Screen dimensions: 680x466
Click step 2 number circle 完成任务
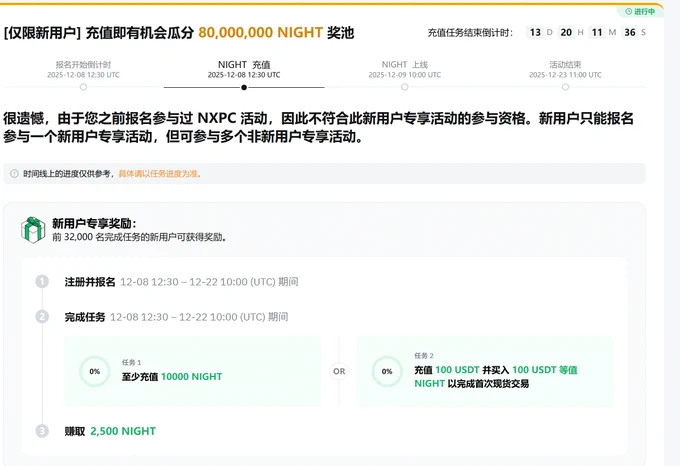[x=42, y=317]
